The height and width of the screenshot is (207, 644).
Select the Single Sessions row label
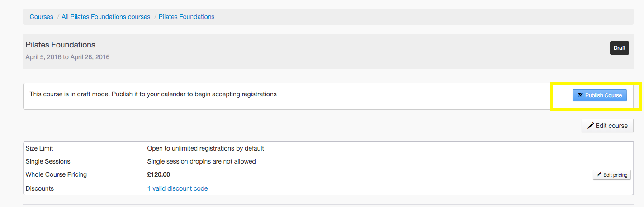[x=48, y=161]
